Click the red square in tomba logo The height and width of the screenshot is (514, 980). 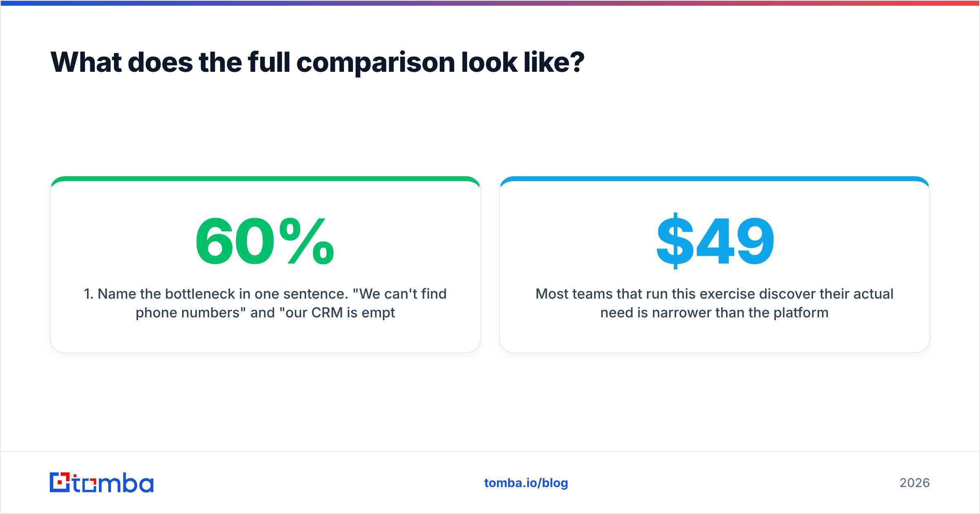click(x=60, y=483)
